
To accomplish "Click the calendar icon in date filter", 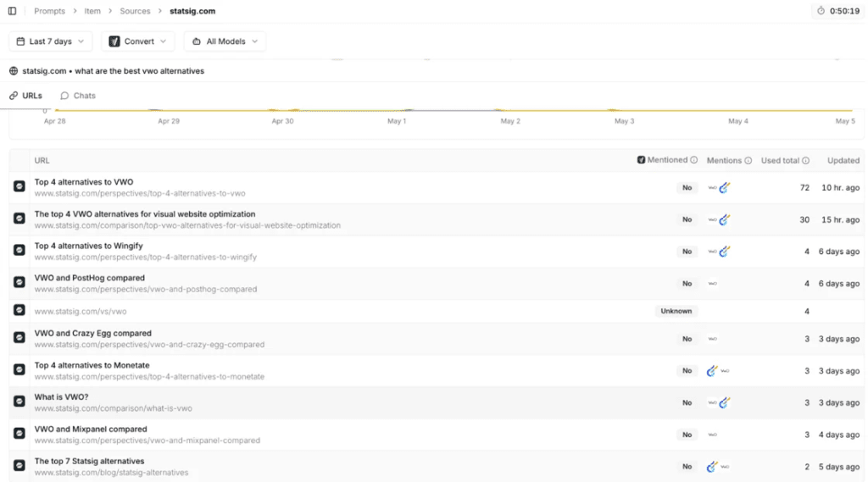I will 20,42.
